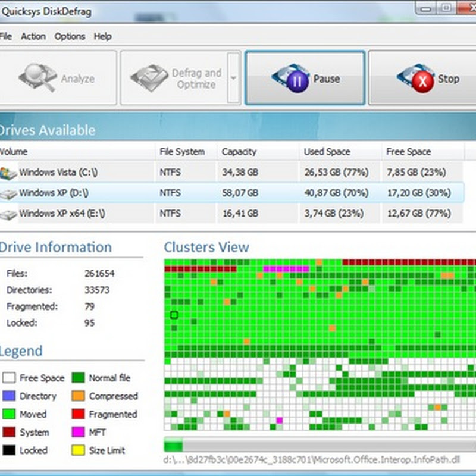Open the Action menu
The height and width of the screenshot is (476, 476).
[33, 36]
